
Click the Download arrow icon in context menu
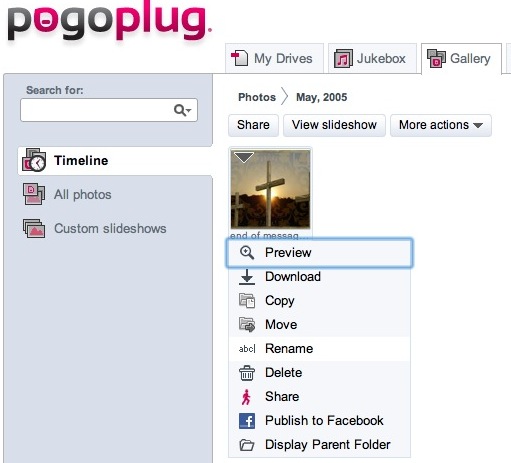[x=247, y=277]
